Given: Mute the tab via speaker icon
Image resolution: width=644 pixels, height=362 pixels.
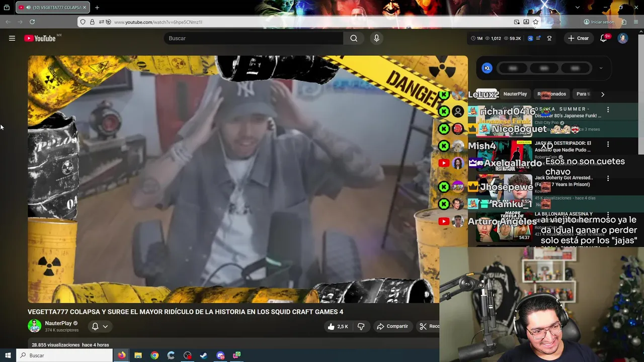Looking at the screenshot, I should [28, 8].
